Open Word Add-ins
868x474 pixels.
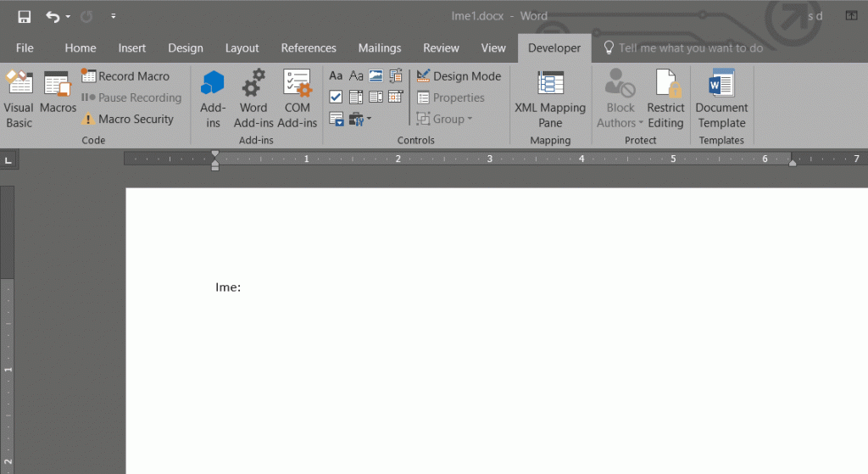pyautogui.click(x=253, y=100)
